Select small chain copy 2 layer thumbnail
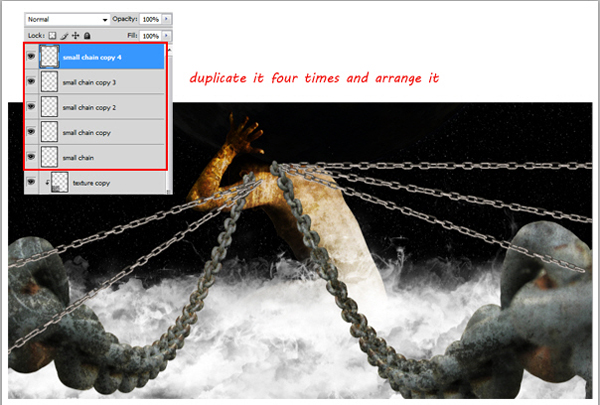The width and height of the screenshot is (600, 405). tap(49, 106)
